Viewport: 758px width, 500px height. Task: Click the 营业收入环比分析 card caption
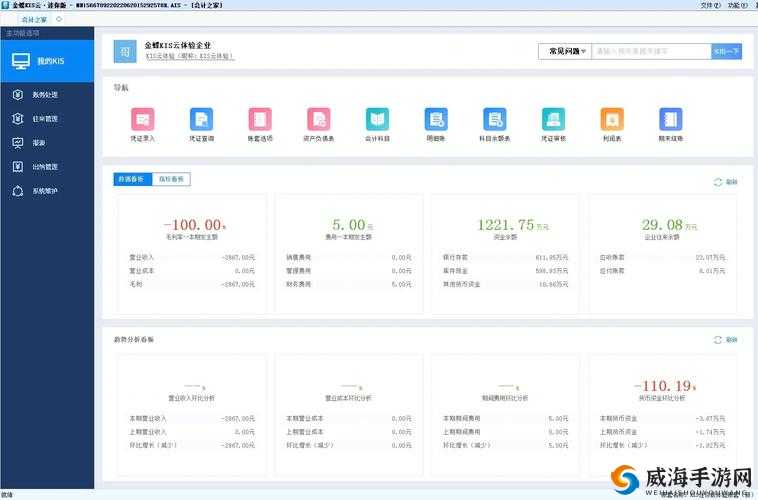(191, 398)
